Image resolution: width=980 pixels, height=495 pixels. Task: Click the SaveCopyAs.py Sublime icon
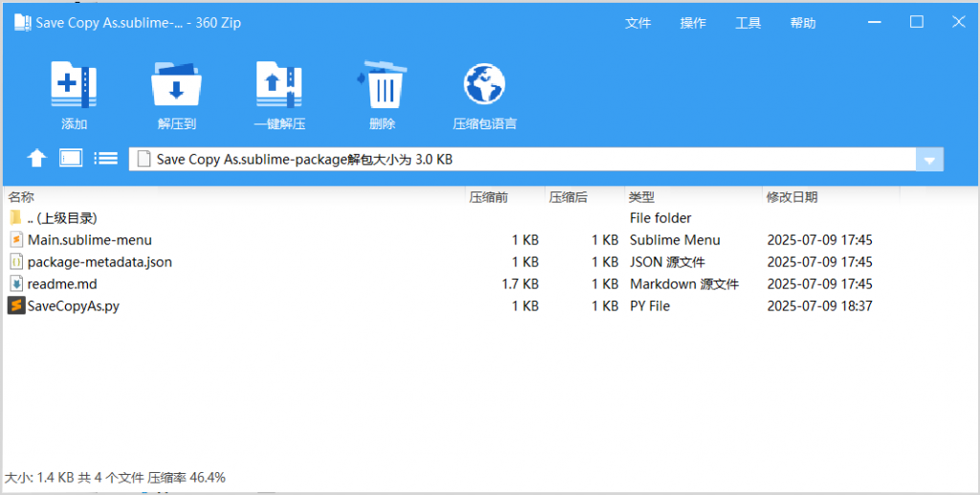click(16, 306)
